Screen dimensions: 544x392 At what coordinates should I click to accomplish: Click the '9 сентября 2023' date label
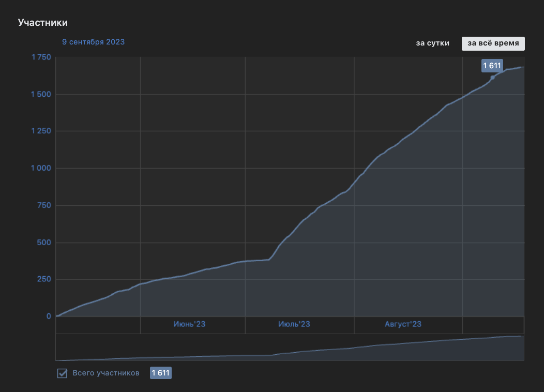point(93,42)
